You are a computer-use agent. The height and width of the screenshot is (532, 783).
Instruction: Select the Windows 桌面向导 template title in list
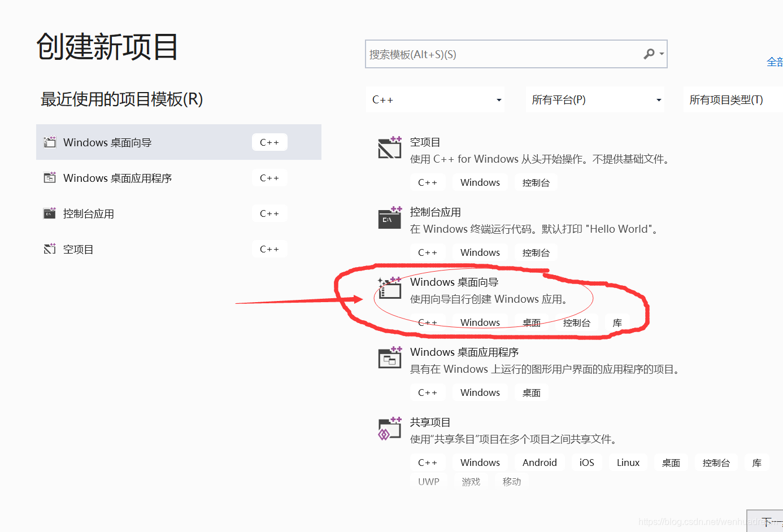coord(454,282)
